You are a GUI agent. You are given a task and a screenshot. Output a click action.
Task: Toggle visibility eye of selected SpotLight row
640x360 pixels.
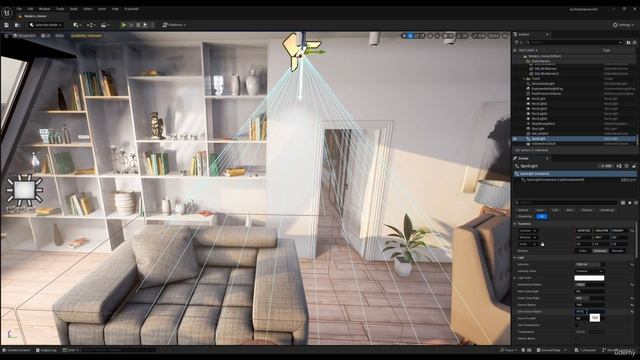(515, 139)
